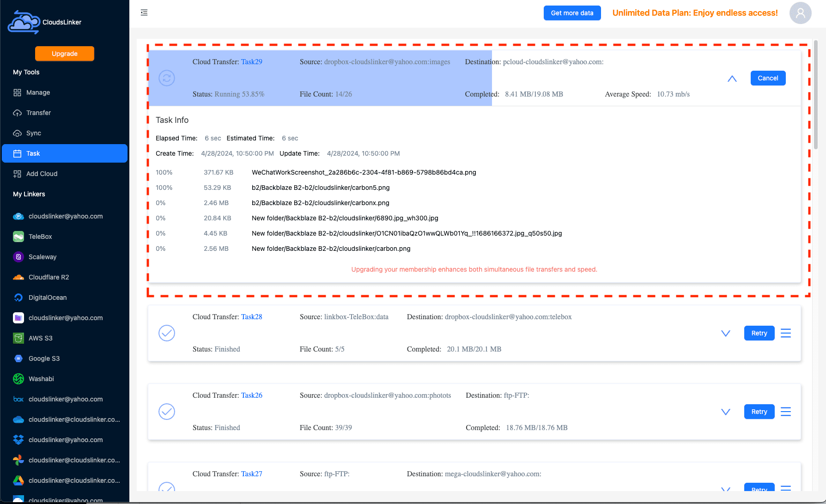Viewport: 826px width, 504px height.
Task: Click the Get more data button
Action: click(572, 13)
